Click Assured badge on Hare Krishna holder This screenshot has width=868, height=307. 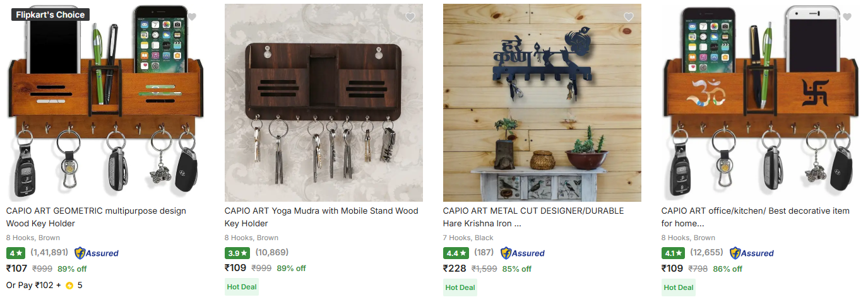[523, 253]
